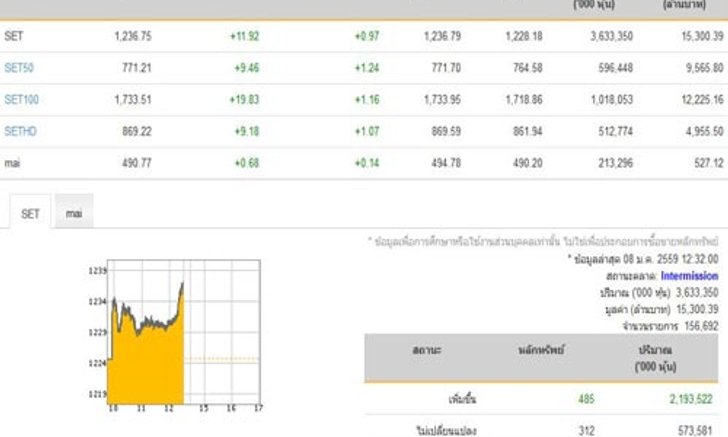Open the SET100 index link
The height and width of the screenshot is (437, 728).
click(x=21, y=99)
